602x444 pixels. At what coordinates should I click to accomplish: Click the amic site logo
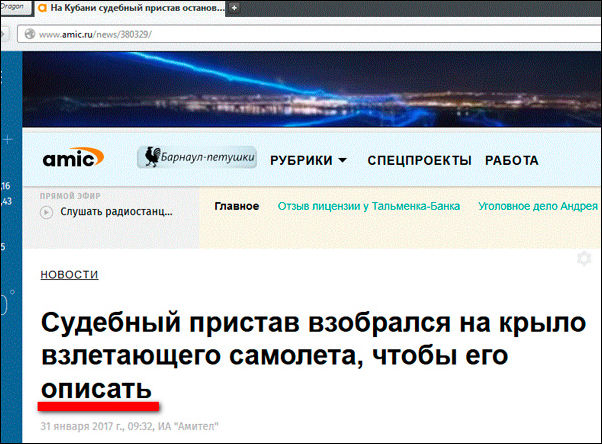click(x=73, y=158)
